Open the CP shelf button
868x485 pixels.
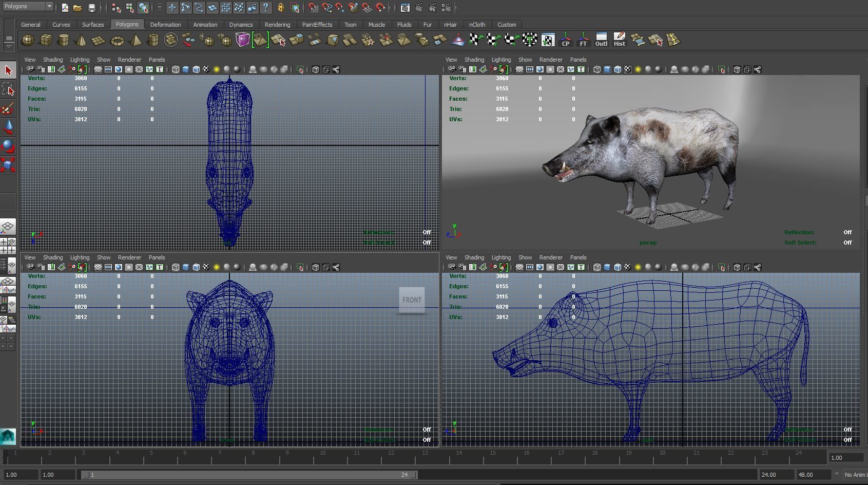pos(566,40)
